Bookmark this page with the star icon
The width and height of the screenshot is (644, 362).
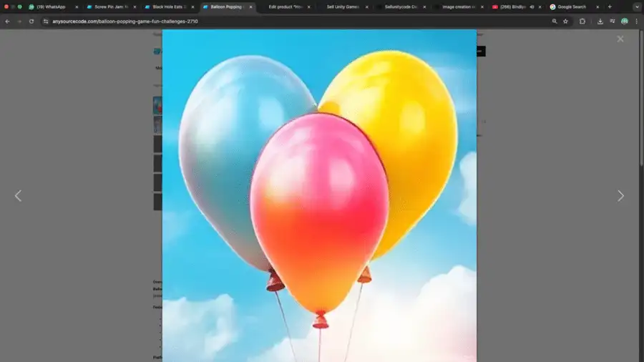(565, 21)
